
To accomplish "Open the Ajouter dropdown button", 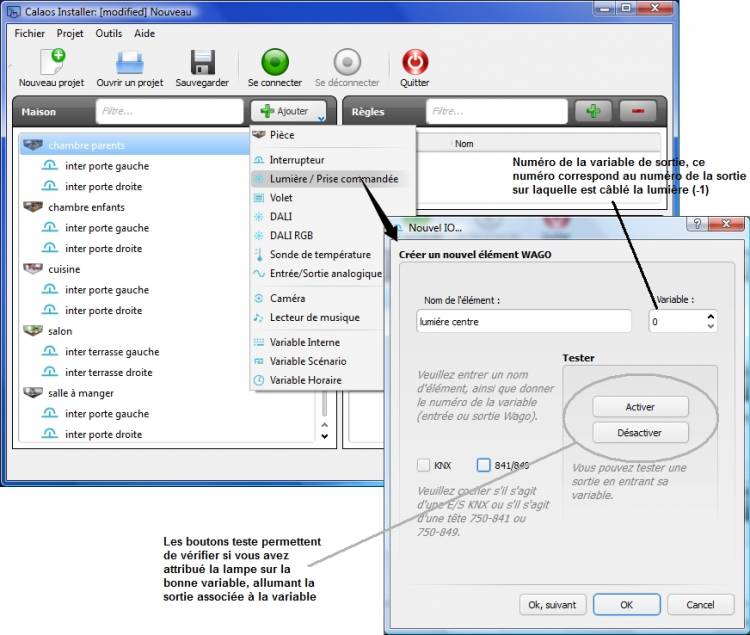I will click(288, 111).
